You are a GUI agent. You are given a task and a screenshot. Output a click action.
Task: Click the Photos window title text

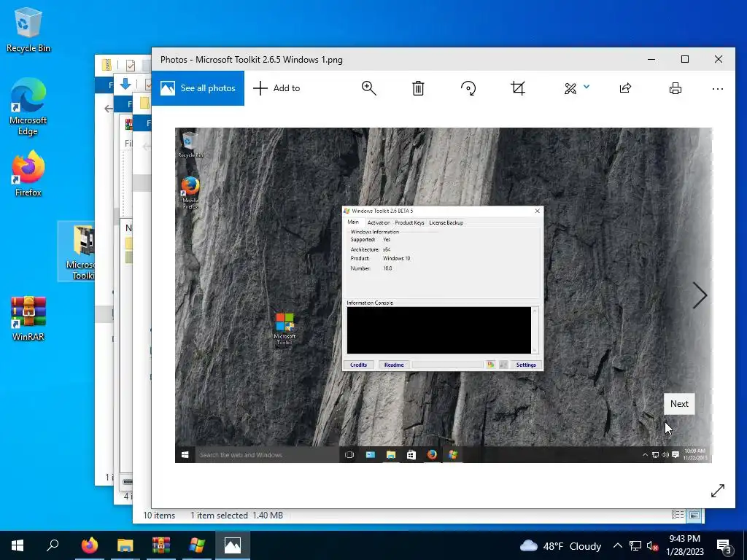[251, 60]
